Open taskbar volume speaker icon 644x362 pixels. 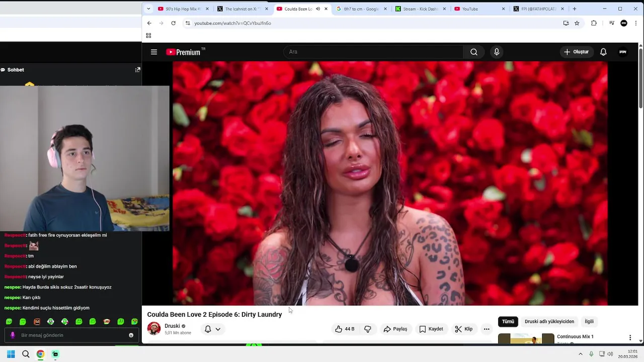pyautogui.click(x=610, y=354)
